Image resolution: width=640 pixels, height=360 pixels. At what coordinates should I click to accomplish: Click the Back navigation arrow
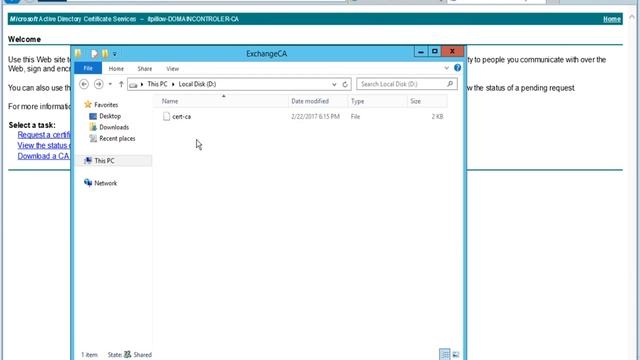(84, 84)
